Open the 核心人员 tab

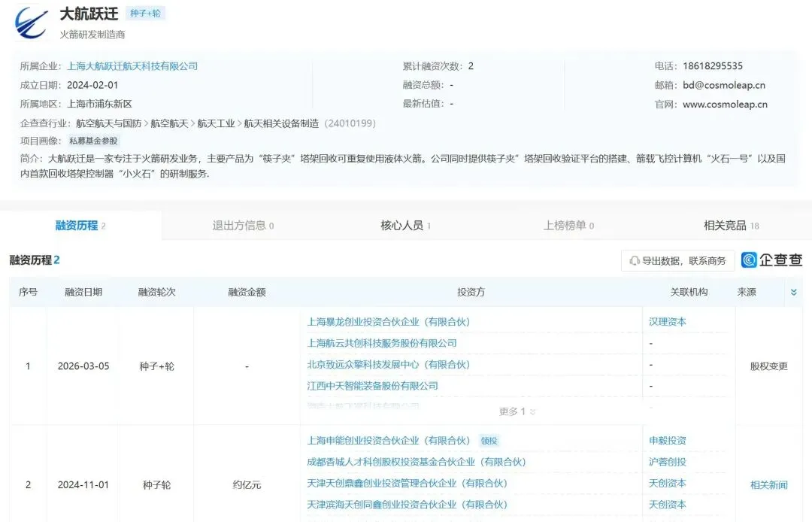coord(405,225)
